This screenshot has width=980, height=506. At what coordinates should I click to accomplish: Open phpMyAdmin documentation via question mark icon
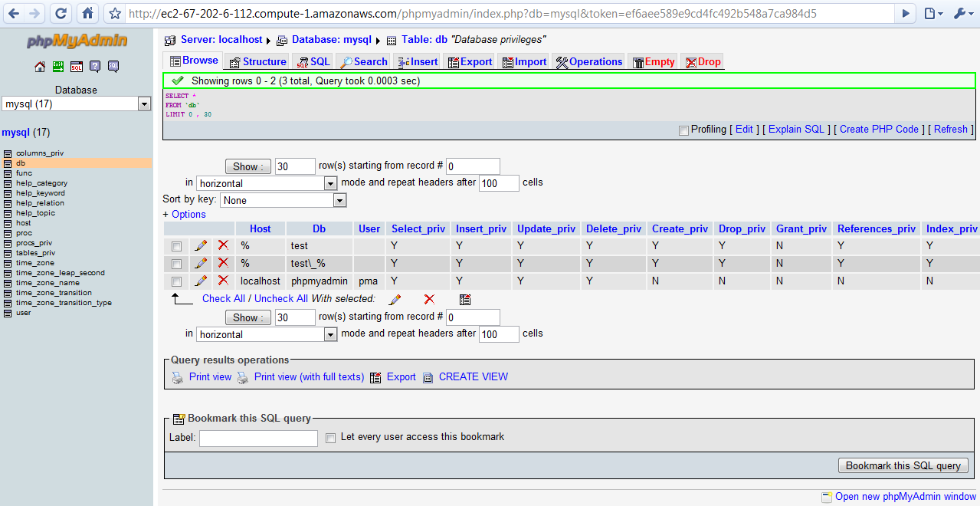pyautogui.click(x=95, y=67)
